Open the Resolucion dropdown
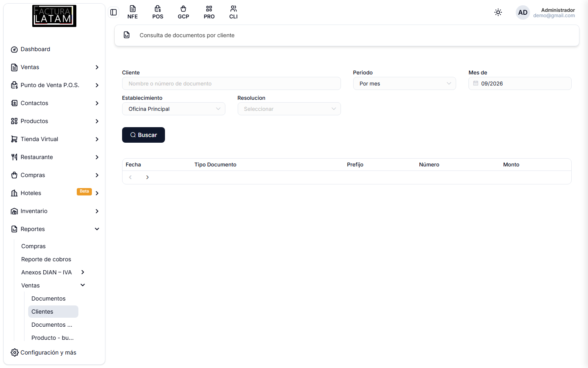The width and height of the screenshot is (588, 368). coord(289,109)
